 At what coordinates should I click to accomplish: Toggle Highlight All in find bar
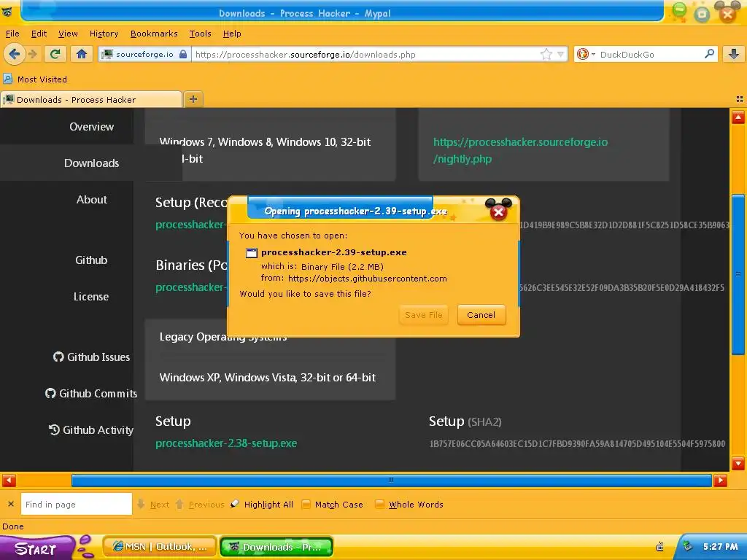click(262, 505)
